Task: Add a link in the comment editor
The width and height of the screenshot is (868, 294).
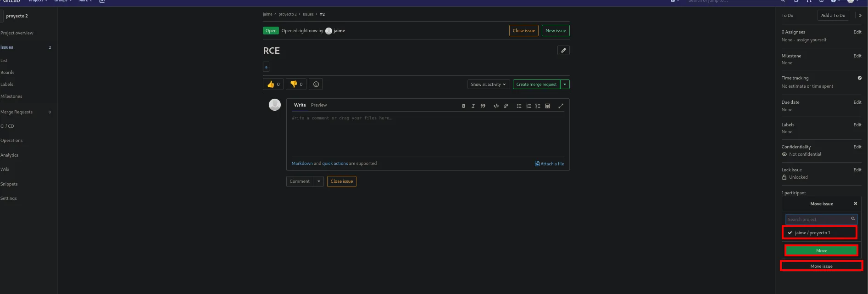Action: 506,106
